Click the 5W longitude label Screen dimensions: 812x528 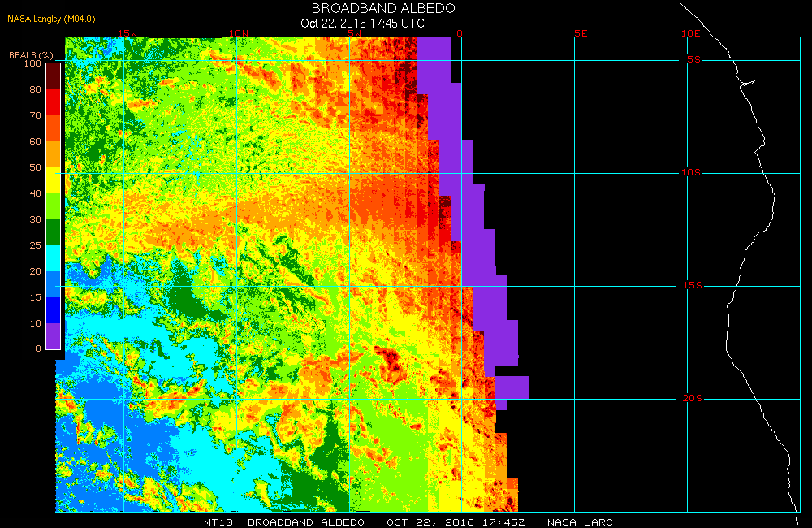pyautogui.click(x=354, y=33)
